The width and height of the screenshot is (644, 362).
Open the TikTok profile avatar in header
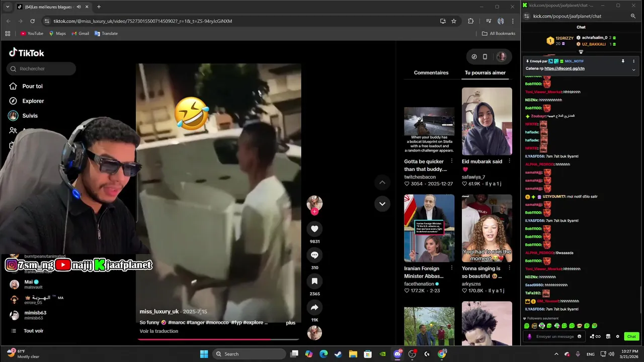502,57
